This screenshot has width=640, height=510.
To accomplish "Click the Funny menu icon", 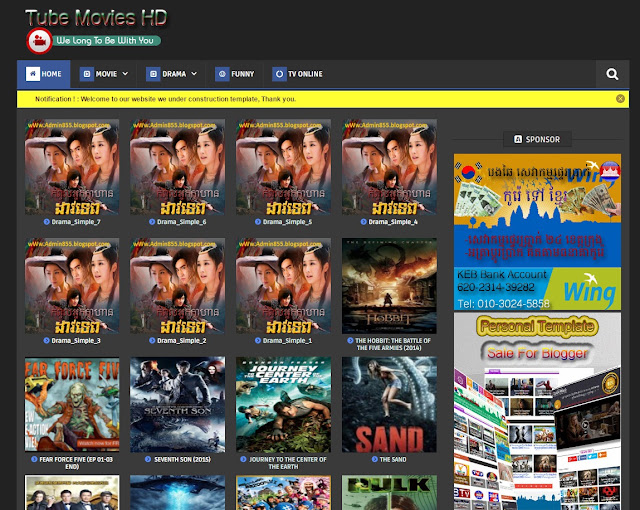I will coord(222,74).
